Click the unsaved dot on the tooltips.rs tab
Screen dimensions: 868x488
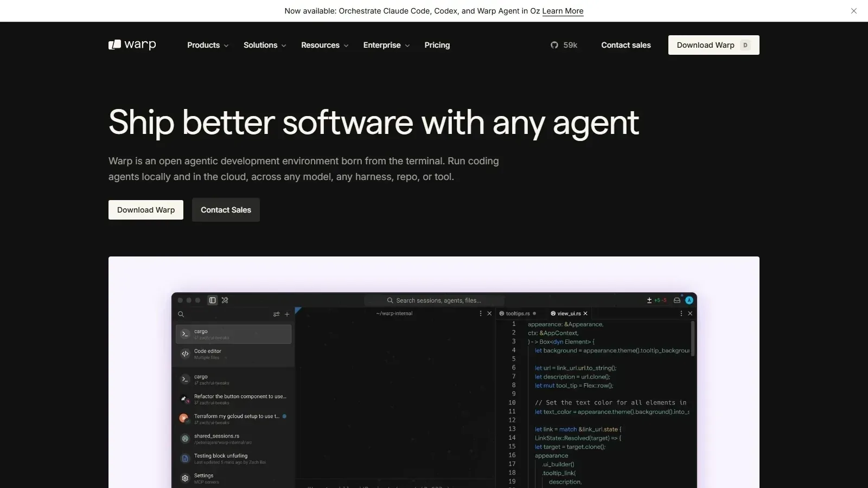point(534,313)
